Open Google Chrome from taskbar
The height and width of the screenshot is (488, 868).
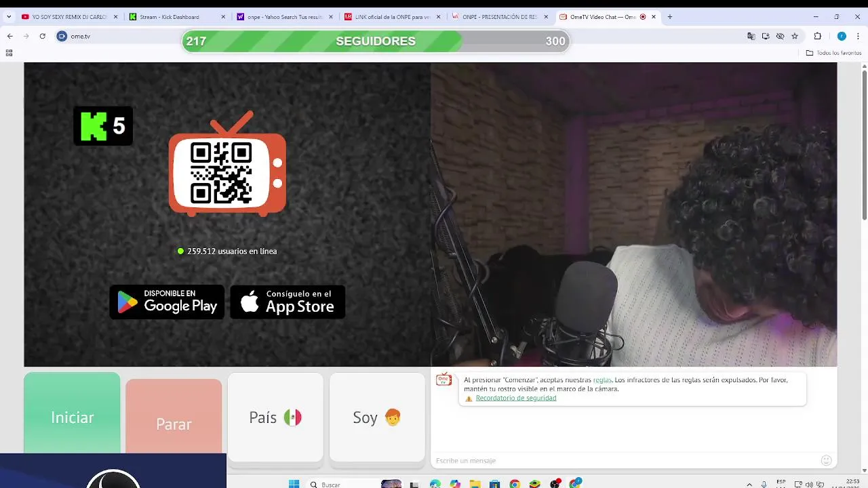[x=515, y=484]
